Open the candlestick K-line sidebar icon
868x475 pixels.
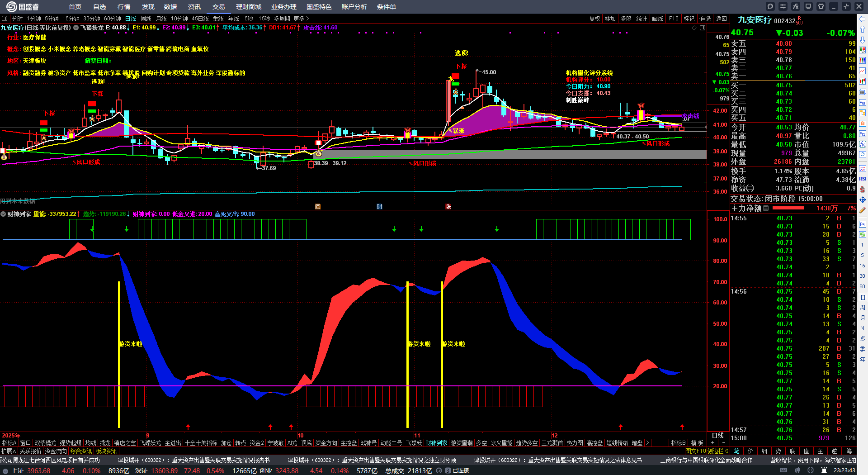[863, 81]
